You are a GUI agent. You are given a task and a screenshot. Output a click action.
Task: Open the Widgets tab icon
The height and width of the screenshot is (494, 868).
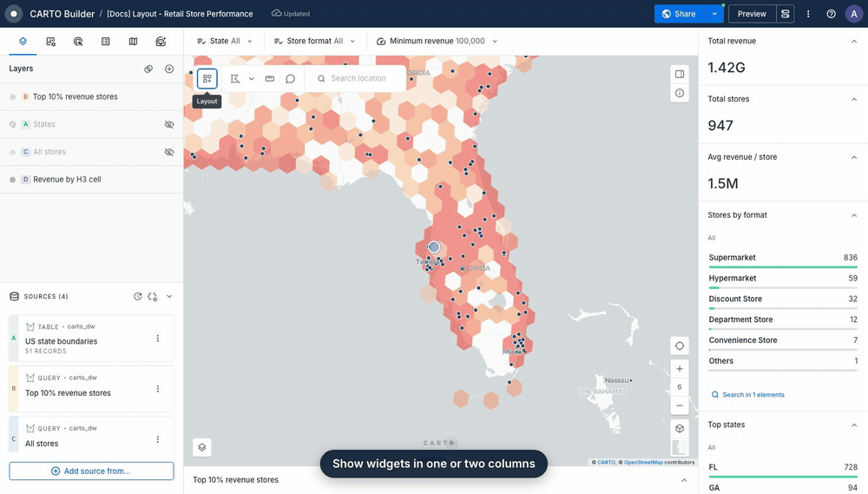pyautogui.click(x=50, y=42)
